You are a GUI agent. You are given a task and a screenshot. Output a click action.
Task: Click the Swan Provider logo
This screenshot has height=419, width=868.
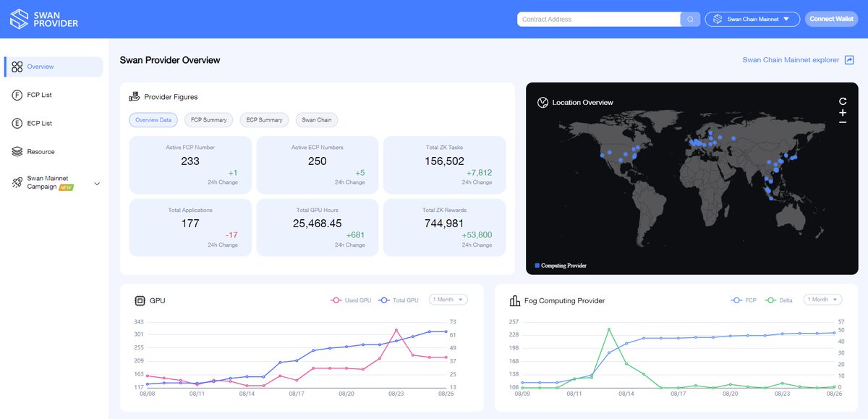pos(43,19)
